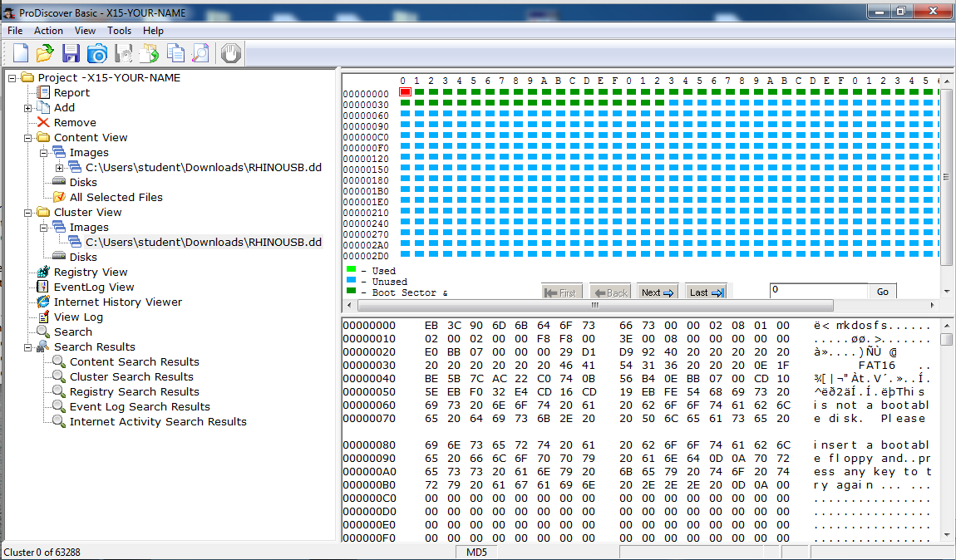Image resolution: width=956 pixels, height=560 pixels.
Task: Open search with the magnifier page toolbar icon
Action: click(x=200, y=54)
